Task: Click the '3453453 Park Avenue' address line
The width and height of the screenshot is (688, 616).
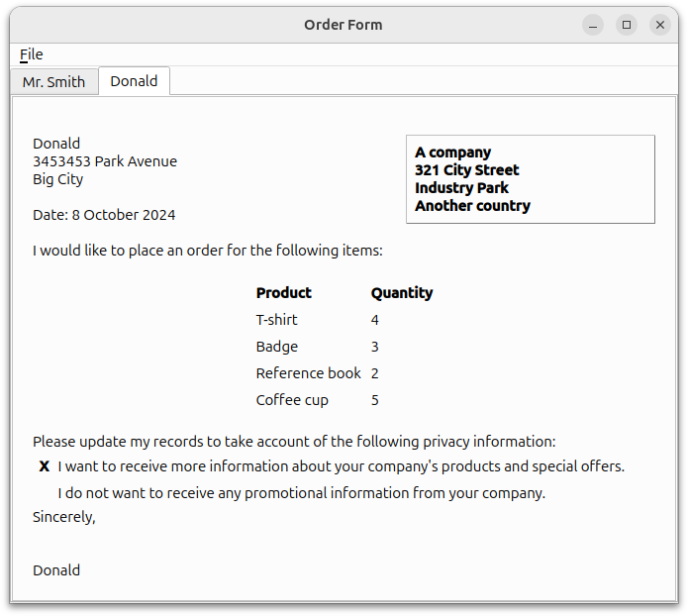Action: (x=105, y=161)
